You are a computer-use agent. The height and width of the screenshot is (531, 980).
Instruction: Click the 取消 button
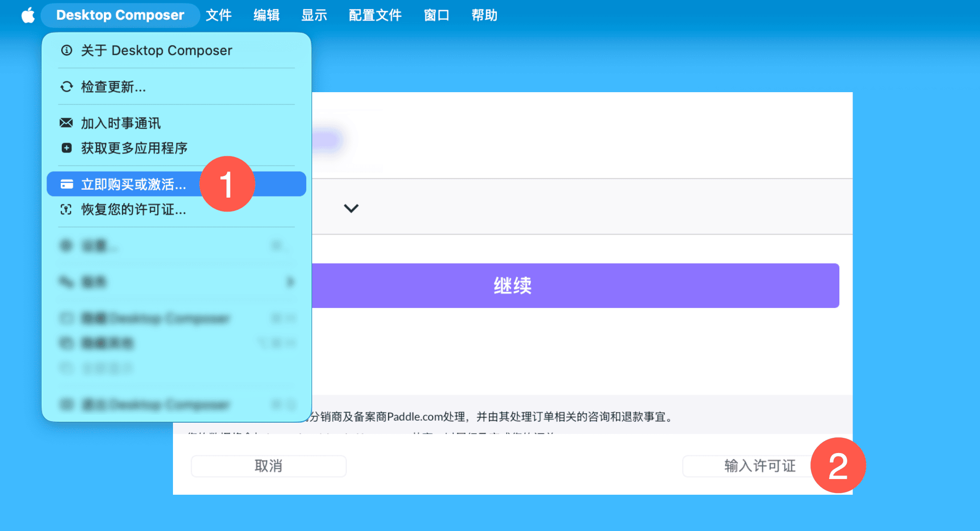pos(269,466)
